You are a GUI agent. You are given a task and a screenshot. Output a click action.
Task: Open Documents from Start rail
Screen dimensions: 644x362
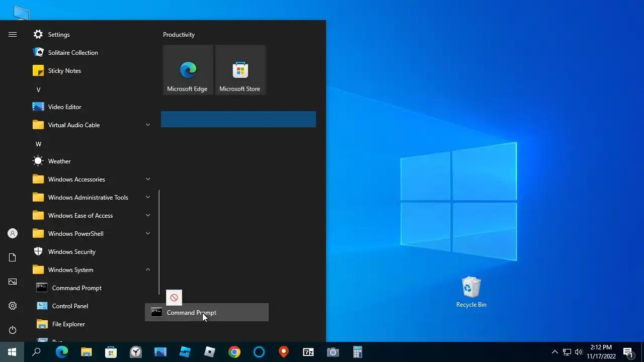point(13,257)
